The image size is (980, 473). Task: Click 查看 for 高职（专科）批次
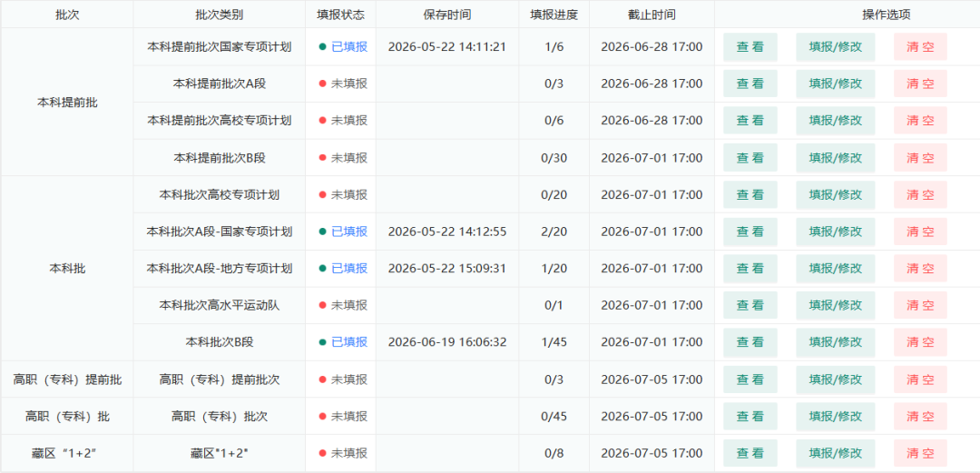(750, 416)
